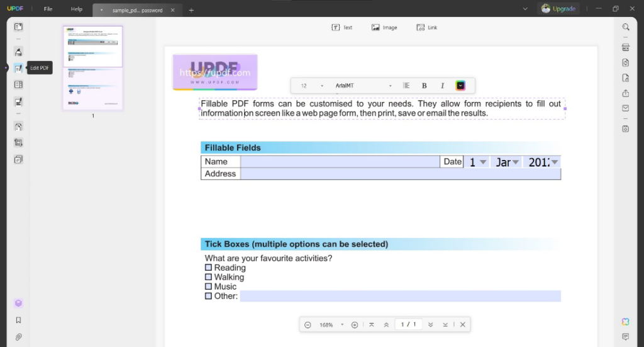Select the sample_pd... password tab
This screenshot has width=644, height=347.
tap(137, 10)
